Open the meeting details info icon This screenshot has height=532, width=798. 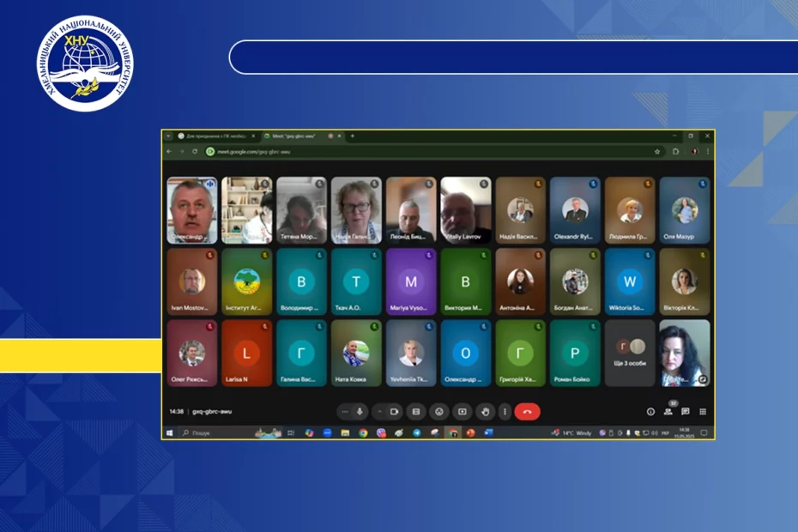650,411
